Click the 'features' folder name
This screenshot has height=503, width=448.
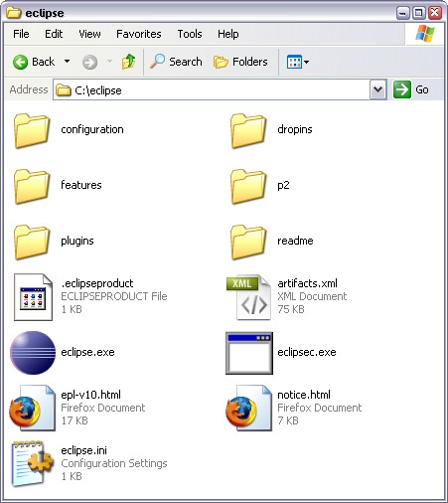pos(81,185)
